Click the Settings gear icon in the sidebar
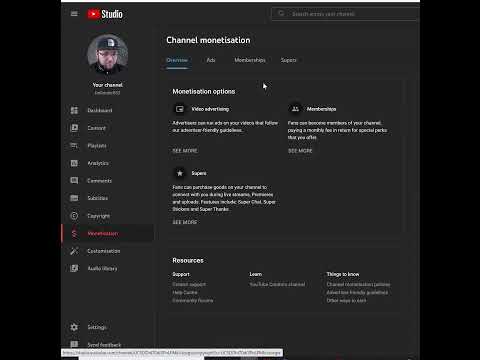Screen dimensions: 480x360 click(x=74, y=327)
